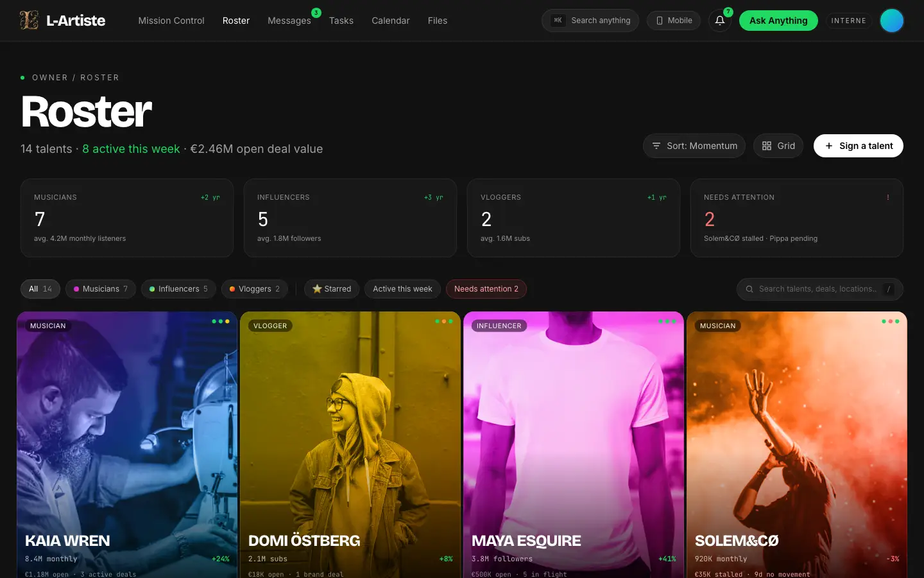
Task: Open the Sort: Momentum dropdown
Action: tap(694, 146)
